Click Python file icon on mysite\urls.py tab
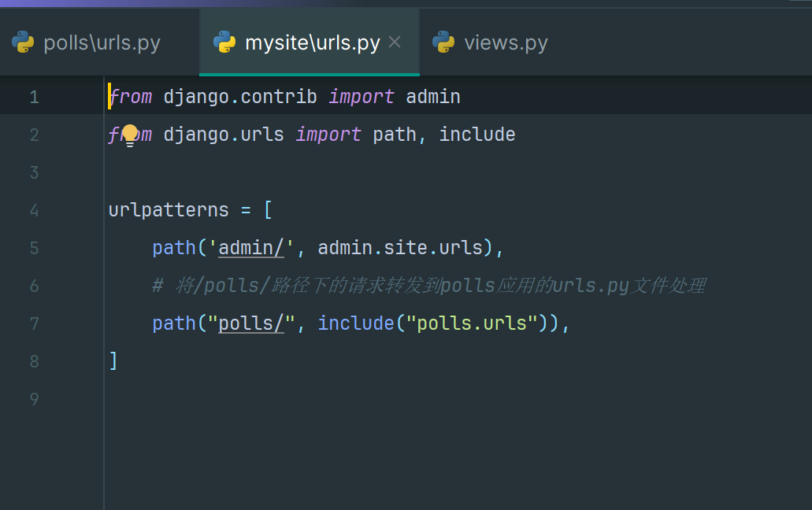Image resolution: width=812 pixels, height=510 pixels. pos(224,42)
